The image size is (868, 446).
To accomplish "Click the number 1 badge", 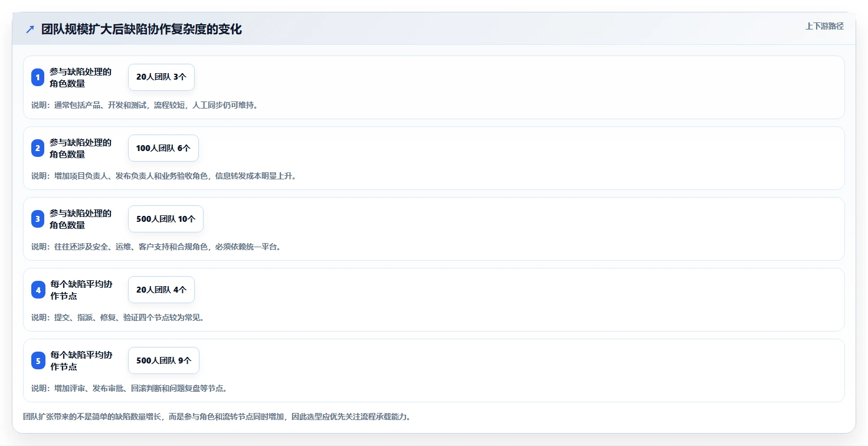I will tap(38, 77).
